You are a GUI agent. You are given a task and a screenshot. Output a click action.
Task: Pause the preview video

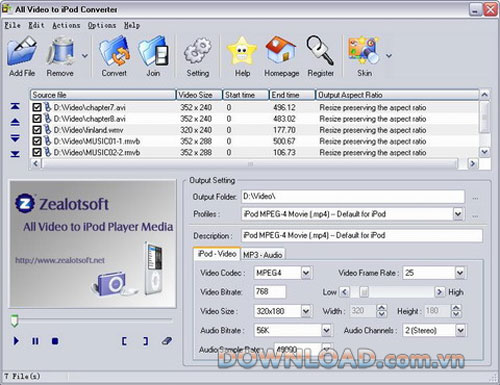[x=35, y=341]
